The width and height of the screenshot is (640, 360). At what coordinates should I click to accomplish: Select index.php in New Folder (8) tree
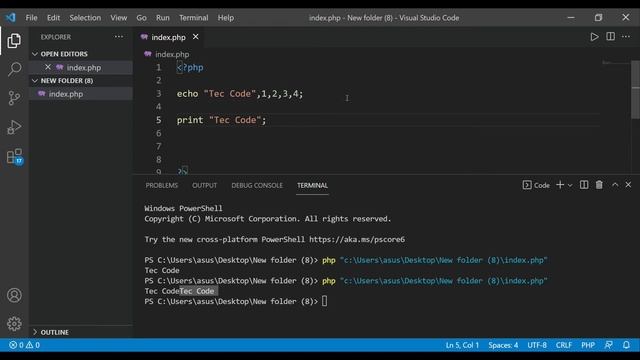pyautogui.click(x=66, y=94)
